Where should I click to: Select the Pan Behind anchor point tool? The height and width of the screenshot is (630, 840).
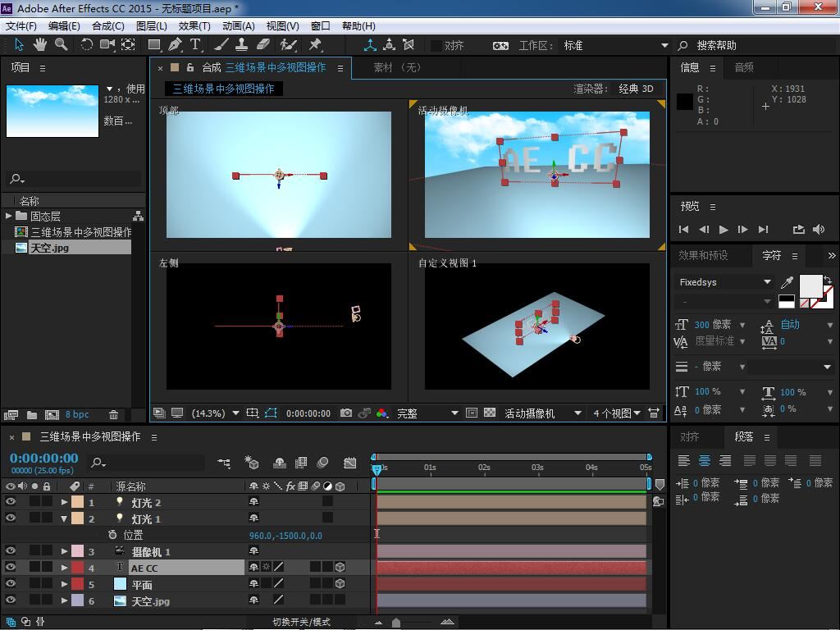pos(128,45)
